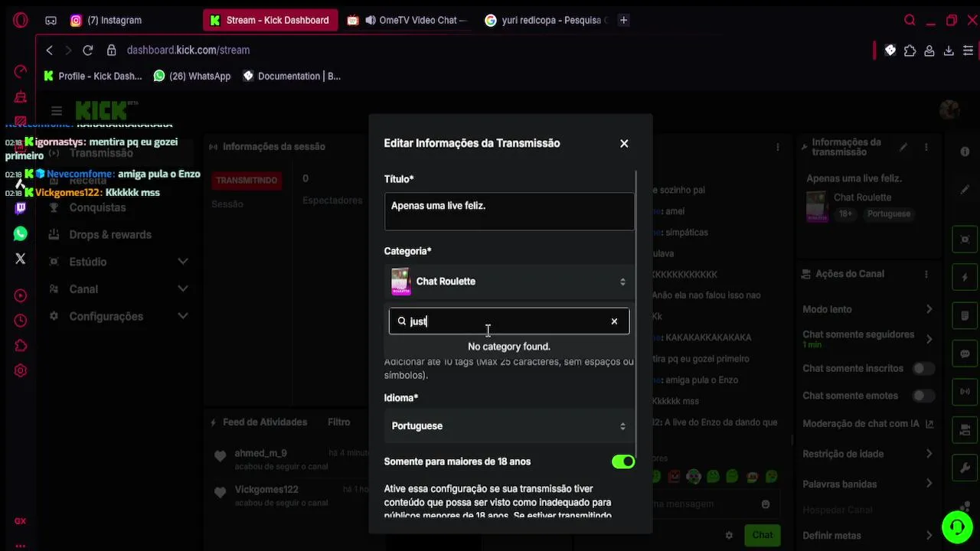The image size is (980, 551).
Task: Open the browser profile icon
Action: tap(929, 51)
